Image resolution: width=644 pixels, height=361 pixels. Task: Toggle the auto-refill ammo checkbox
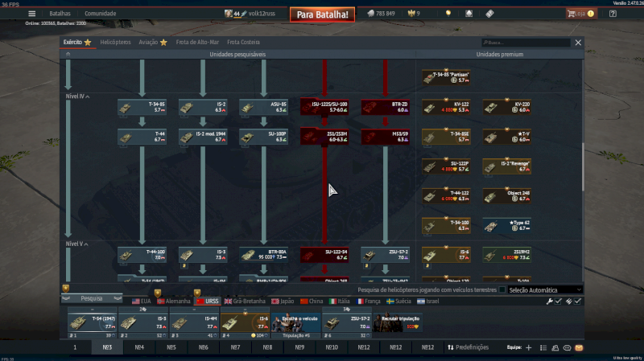click(x=576, y=301)
